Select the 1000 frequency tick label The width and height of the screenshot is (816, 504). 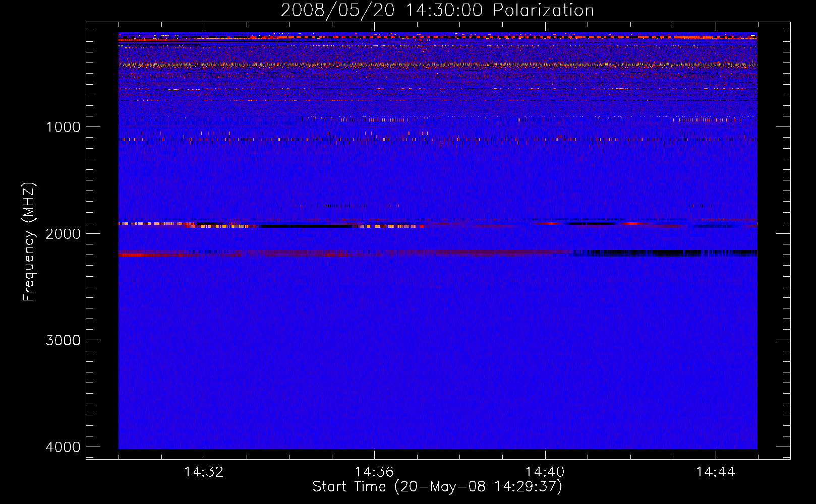63,127
